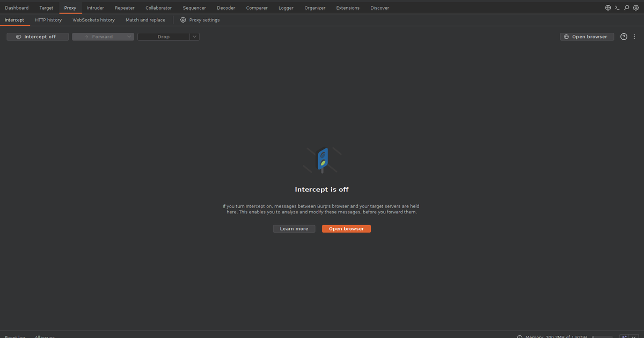
Task: Open the Sequencer tab
Action: [x=194, y=8]
